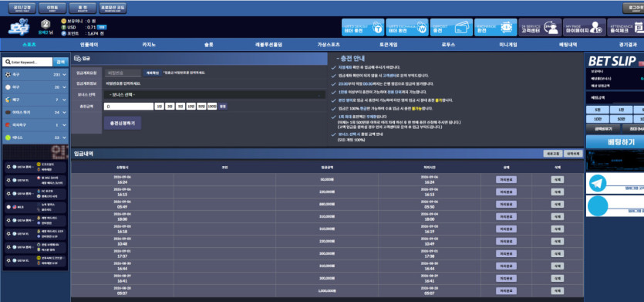The image size is (644, 302).
Task: Open the 고객센터 24 service tile
Action: coord(540,28)
